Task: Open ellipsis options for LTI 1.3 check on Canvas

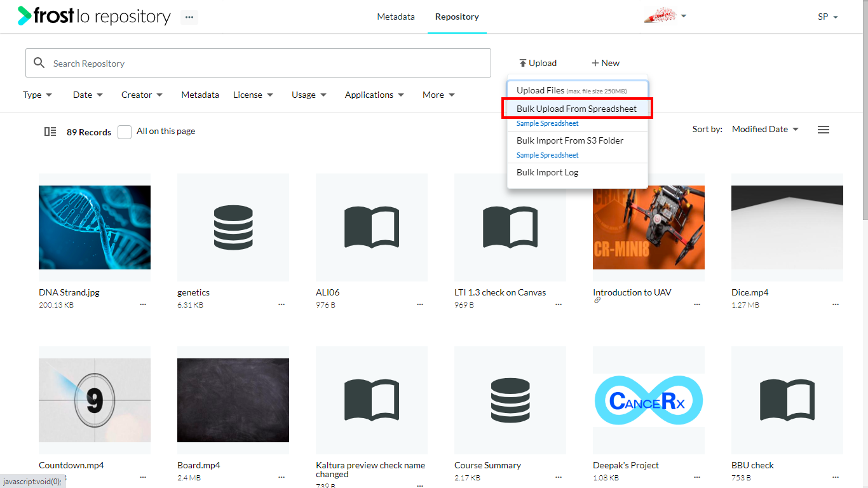Action: pos(559,304)
